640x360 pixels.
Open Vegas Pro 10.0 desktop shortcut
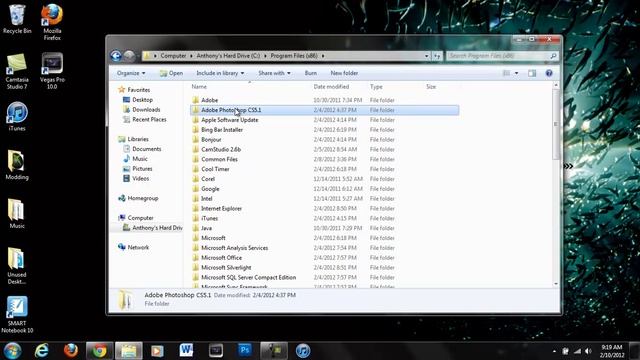[52, 71]
